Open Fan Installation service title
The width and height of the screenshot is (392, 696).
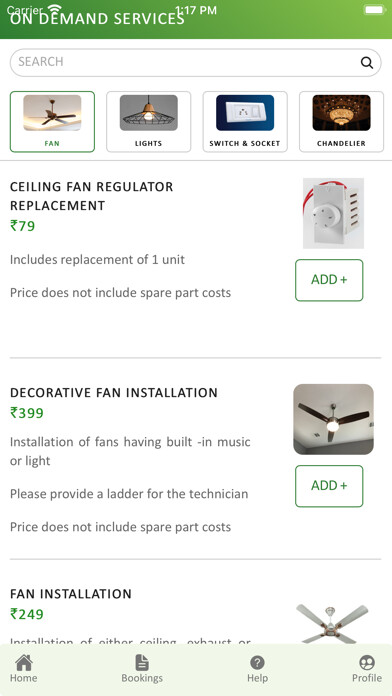pos(71,594)
